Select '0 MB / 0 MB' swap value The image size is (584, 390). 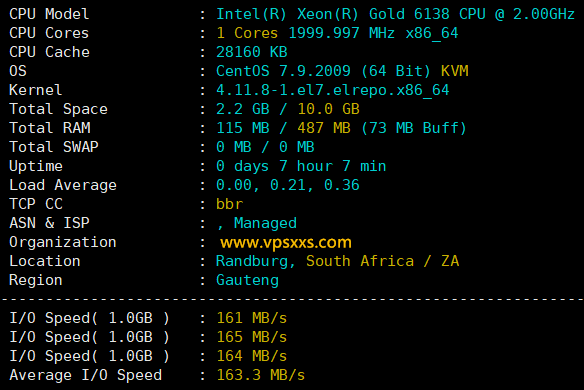click(265, 147)
